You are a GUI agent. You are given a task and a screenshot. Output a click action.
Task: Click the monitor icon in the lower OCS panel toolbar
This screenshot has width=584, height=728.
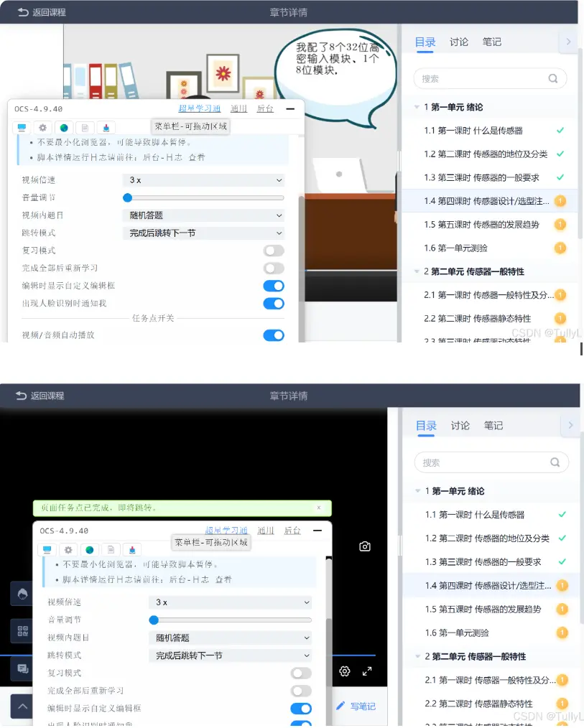click(x=47, y=550)
